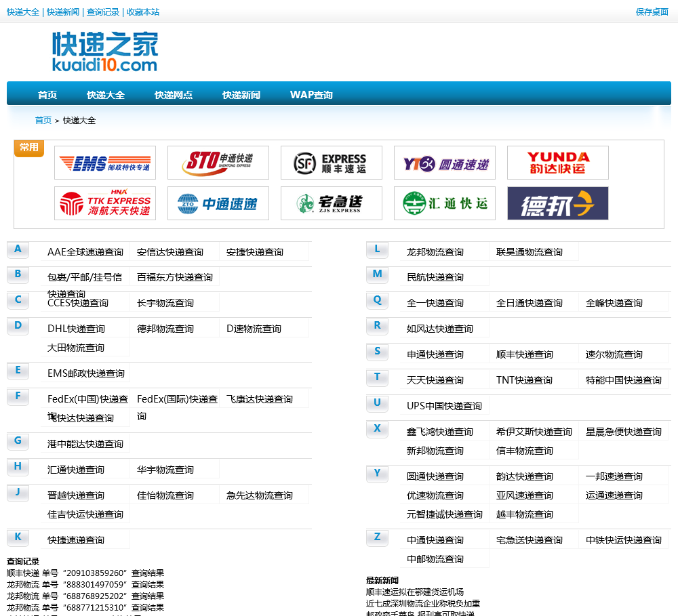Open EMS邮政快递查询 link

point(86,373)
